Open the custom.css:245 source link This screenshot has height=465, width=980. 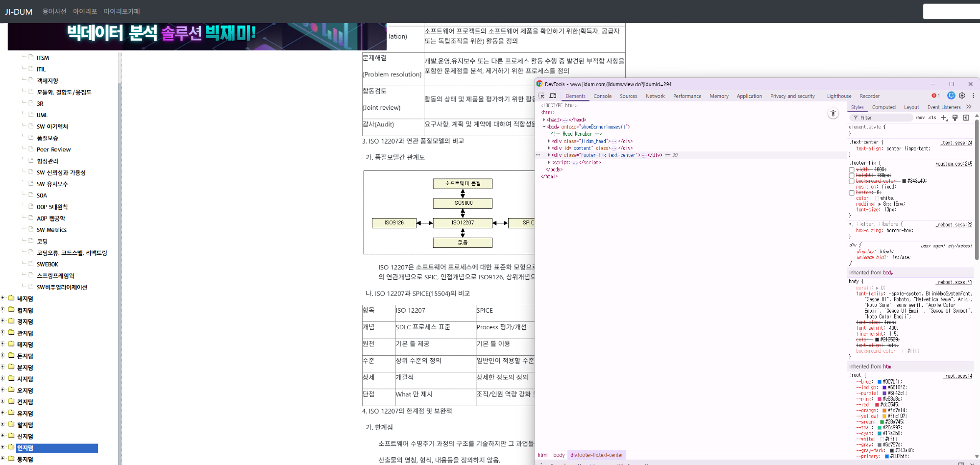tap(954, 164)
